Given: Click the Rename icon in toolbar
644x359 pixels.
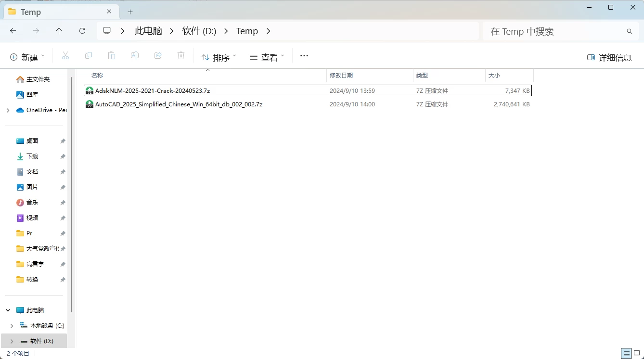Looking at the screenshot, I should pos(135,56).
